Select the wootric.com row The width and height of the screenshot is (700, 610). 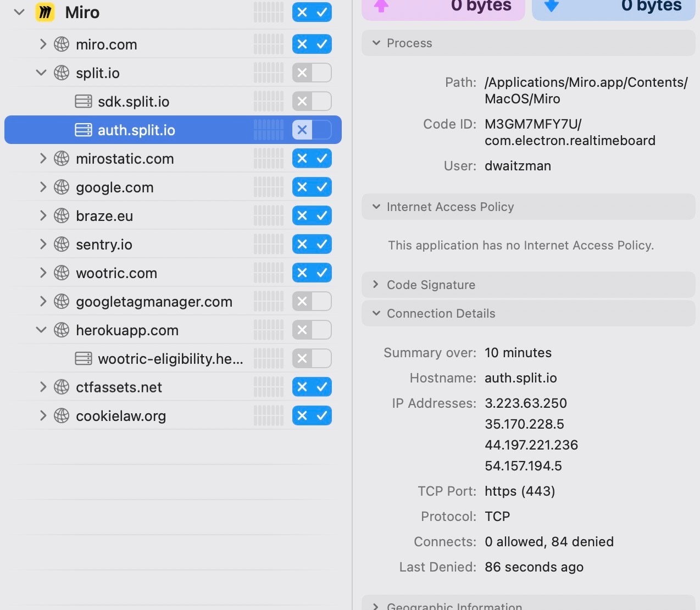click(x=173, y=273)
